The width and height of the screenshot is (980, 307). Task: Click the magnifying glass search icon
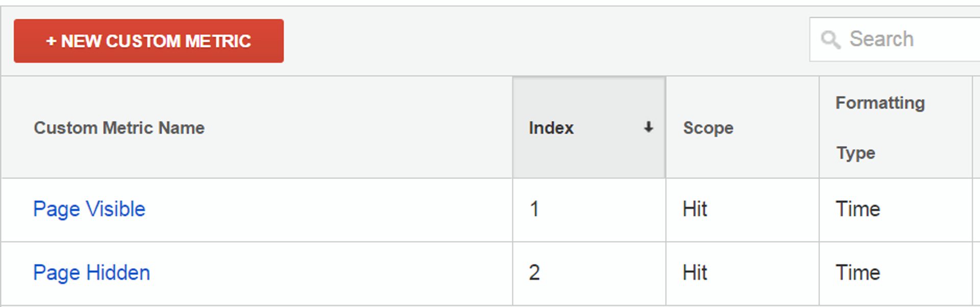tap(830, 39)
